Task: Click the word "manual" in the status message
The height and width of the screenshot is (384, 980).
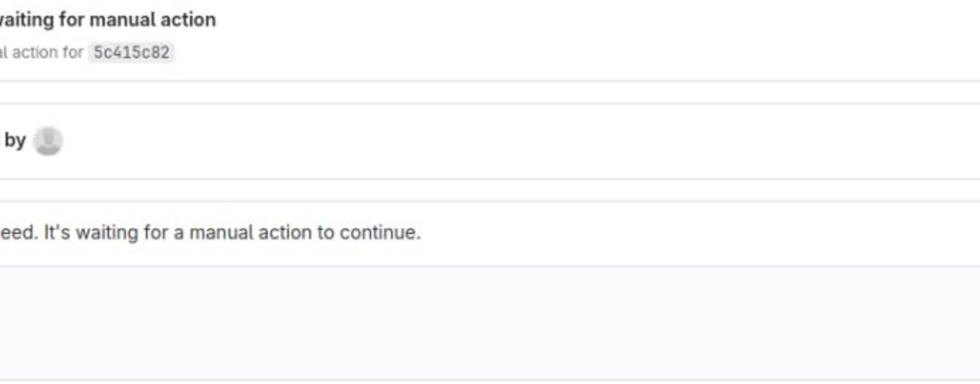Action: (216, 232)
